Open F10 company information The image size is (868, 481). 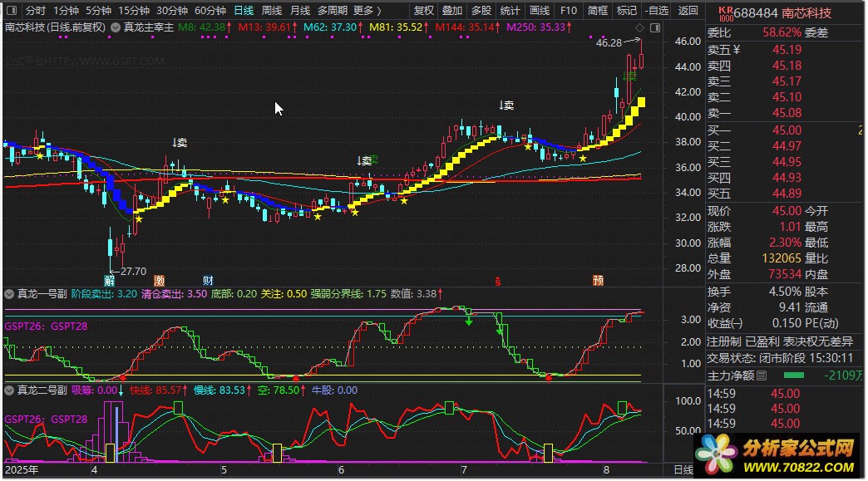click(x=569, y=11)
